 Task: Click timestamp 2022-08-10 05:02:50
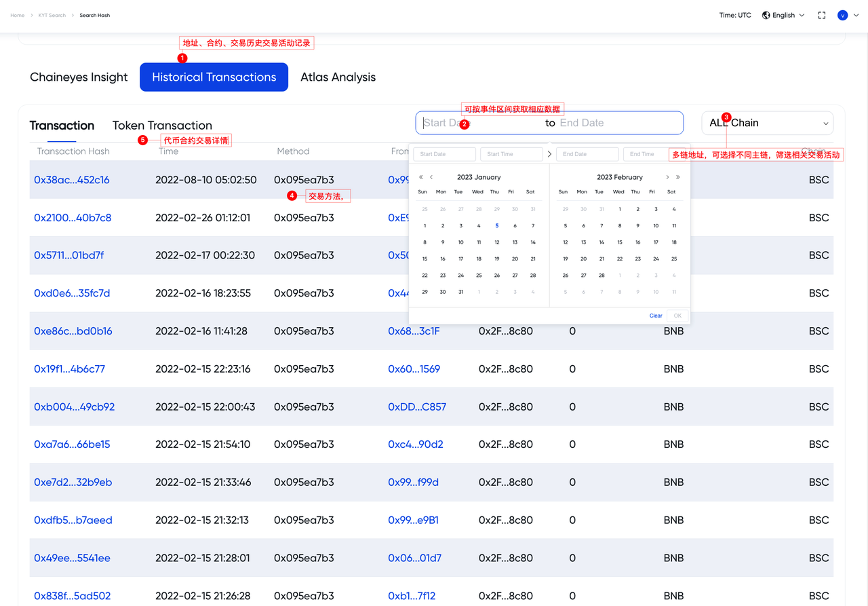(x=206, y=180)
